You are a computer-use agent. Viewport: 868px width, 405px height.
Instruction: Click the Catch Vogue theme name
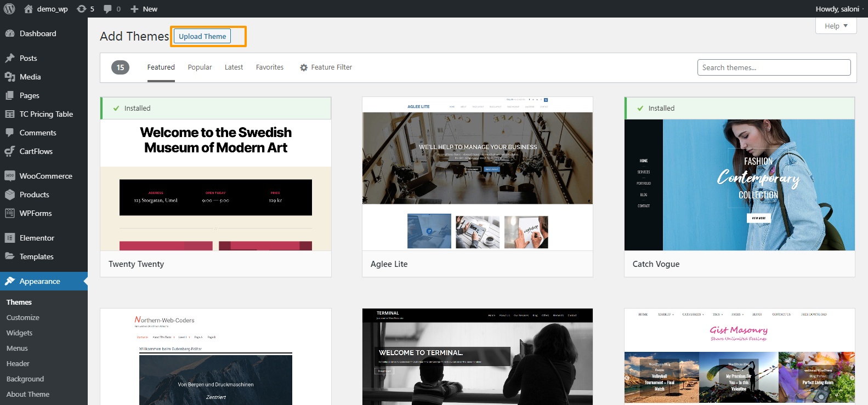656,264
